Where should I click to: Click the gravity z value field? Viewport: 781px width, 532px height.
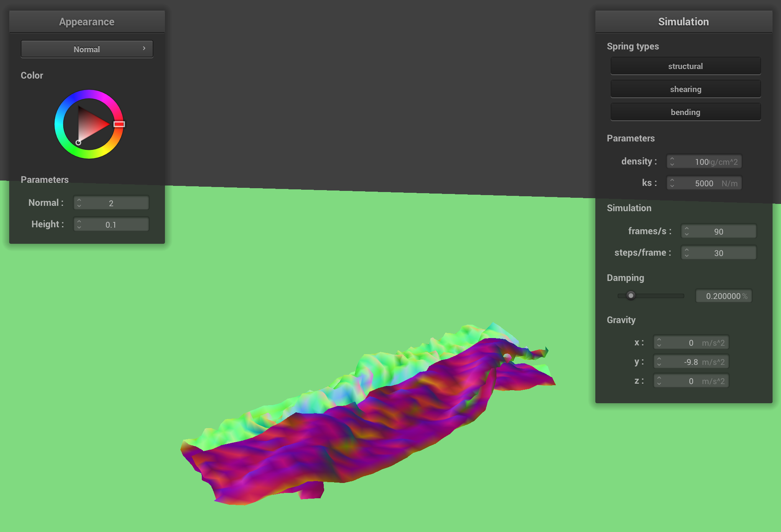(x=691, y=381)
